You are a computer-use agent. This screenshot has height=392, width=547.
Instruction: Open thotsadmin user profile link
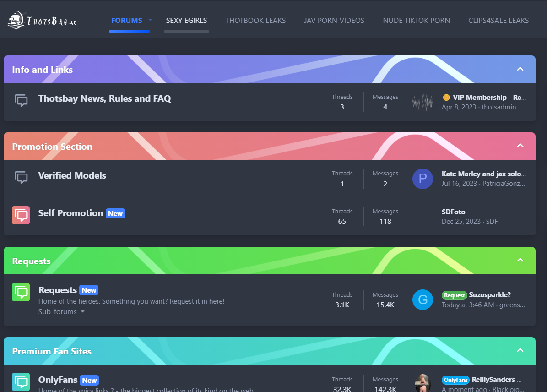(499, 107)
